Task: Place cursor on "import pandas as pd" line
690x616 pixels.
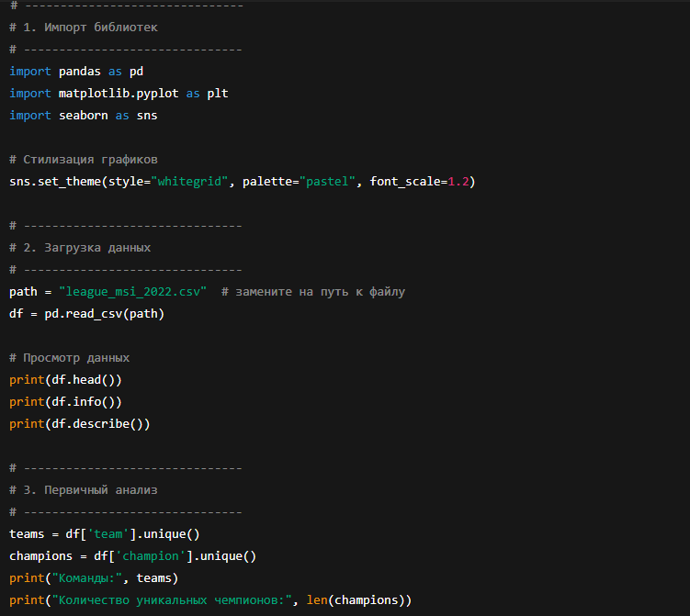Action: pyautogui.click(x=76, y=72)
